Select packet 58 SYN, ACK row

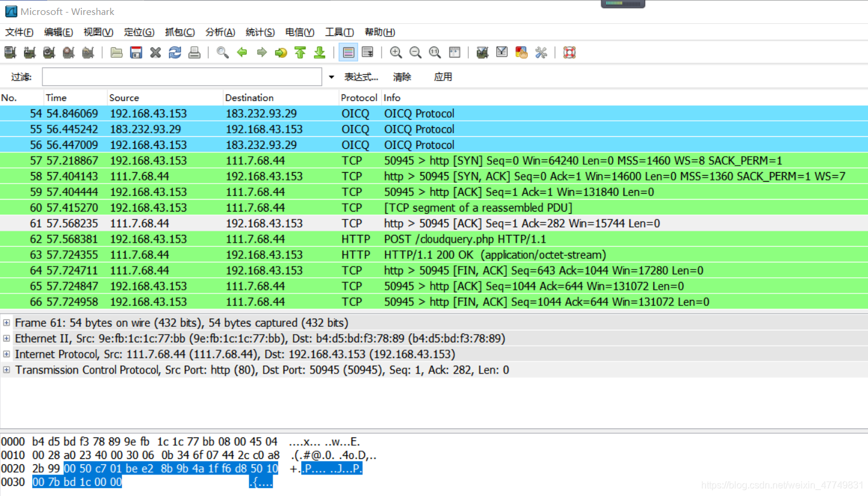click(x=434, y=176)
